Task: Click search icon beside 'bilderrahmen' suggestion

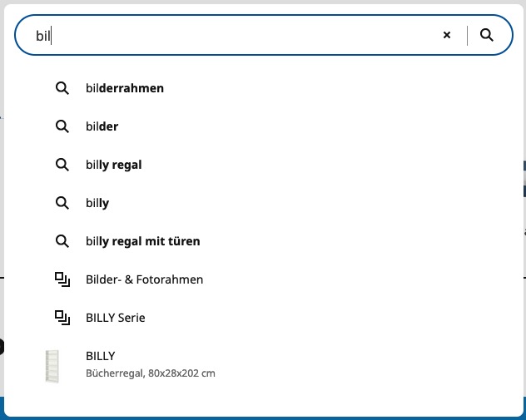Action: [x=62, y=88]
